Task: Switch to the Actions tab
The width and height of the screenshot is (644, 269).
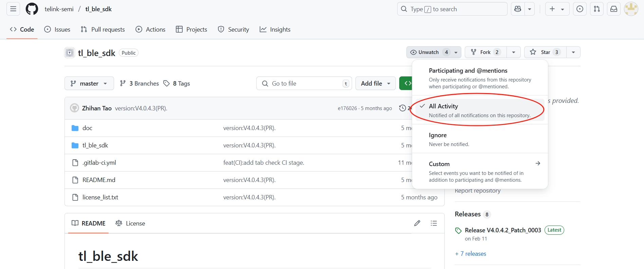Action: coord(150,30)
